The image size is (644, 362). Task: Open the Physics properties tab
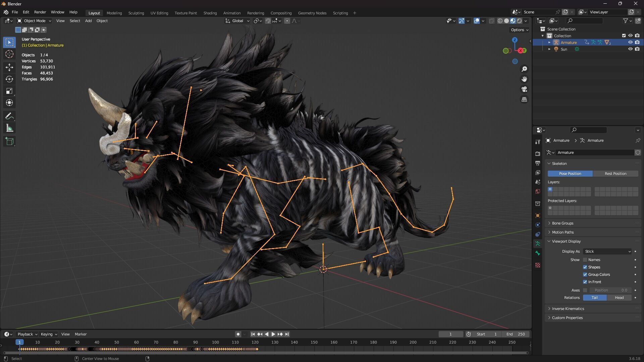(538, 225)
